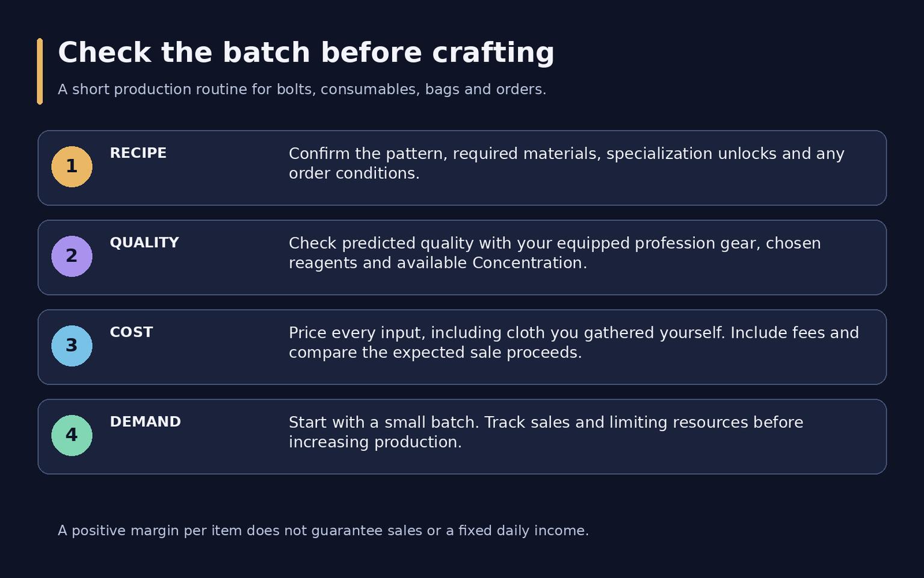Select the DEMAND step label
924x578 pixels.
(145, 422)
